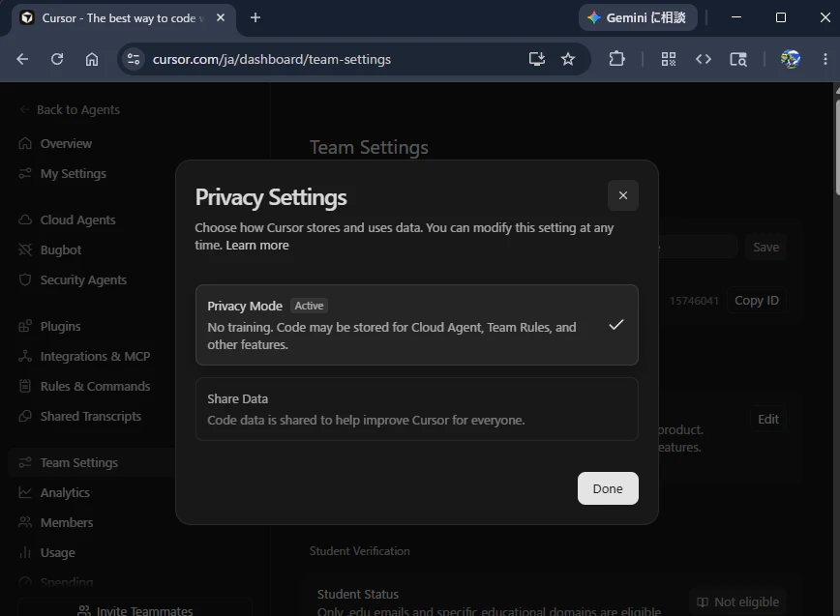Select the Privacy Mode option
The image size is (840, 616).
pos(417,325)
